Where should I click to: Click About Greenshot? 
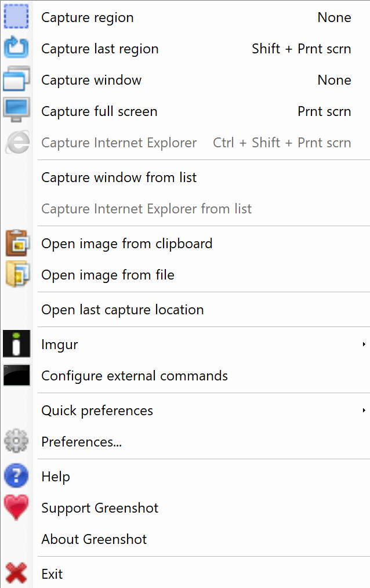[93, 539]
